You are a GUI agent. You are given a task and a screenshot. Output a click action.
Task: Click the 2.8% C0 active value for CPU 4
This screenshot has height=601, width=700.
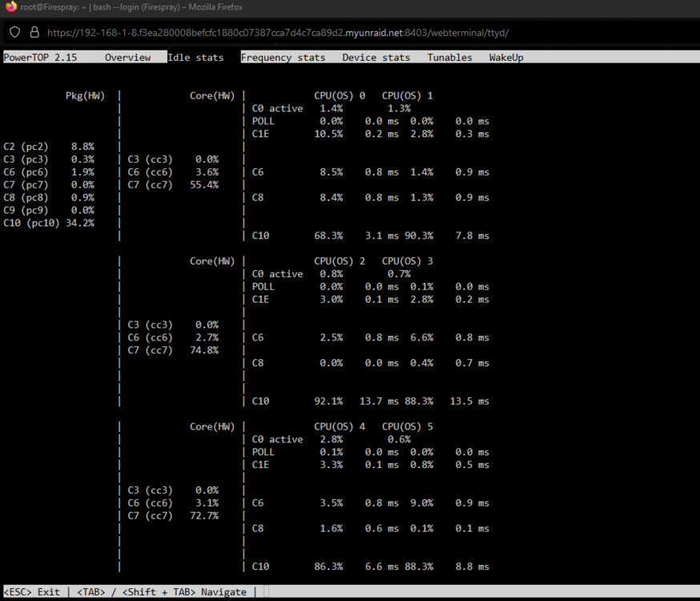pyautogui.click(x=332, y=439)
